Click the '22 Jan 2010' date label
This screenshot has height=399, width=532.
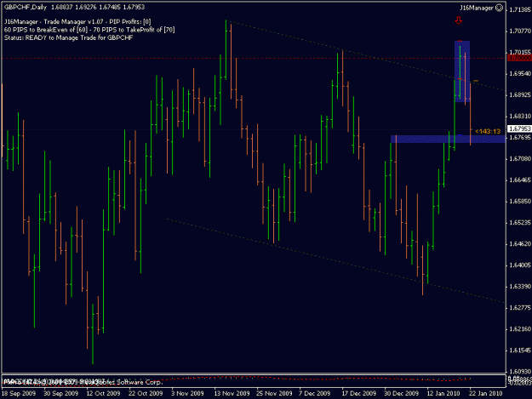(486, 393)
